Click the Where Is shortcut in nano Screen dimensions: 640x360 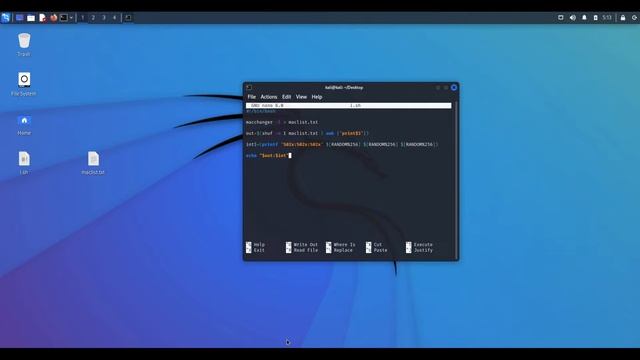(341, 244)
